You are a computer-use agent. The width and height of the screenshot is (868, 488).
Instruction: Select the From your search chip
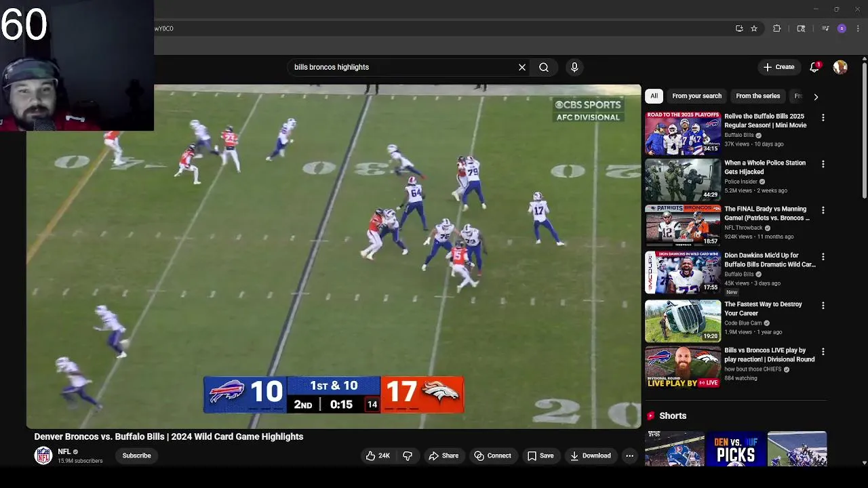[696, 96]
